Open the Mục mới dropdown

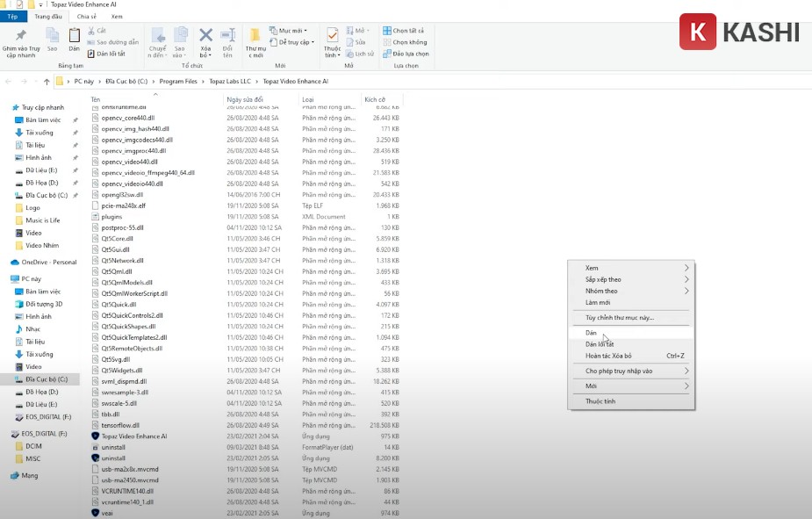[296, 30]
